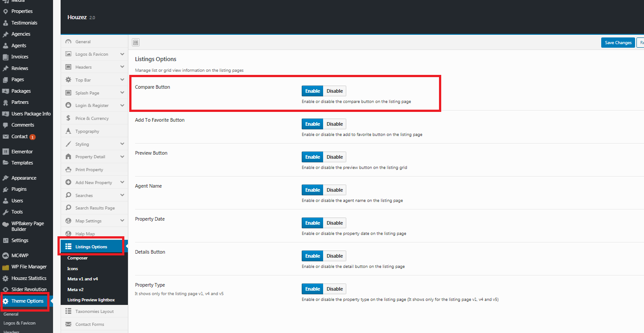Expand the Property Detail section chevron
Screen dimensions: 644x333
(122, 156)
